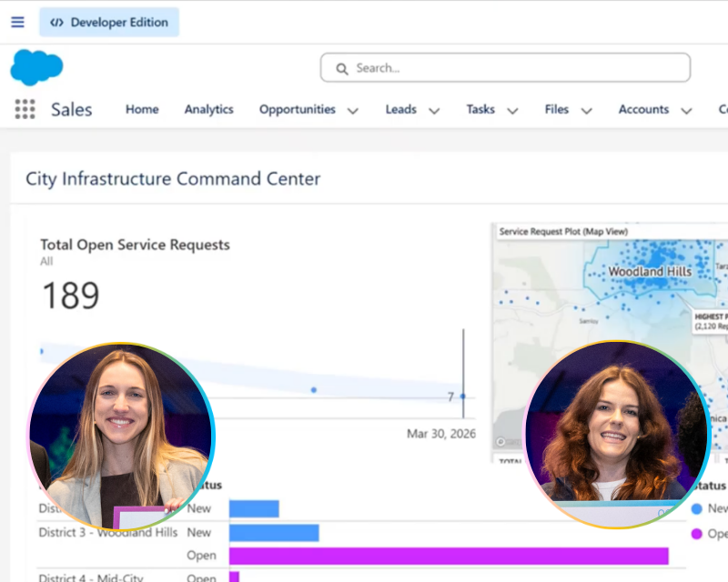Open the Tasks tab

(x=480, y=109)
